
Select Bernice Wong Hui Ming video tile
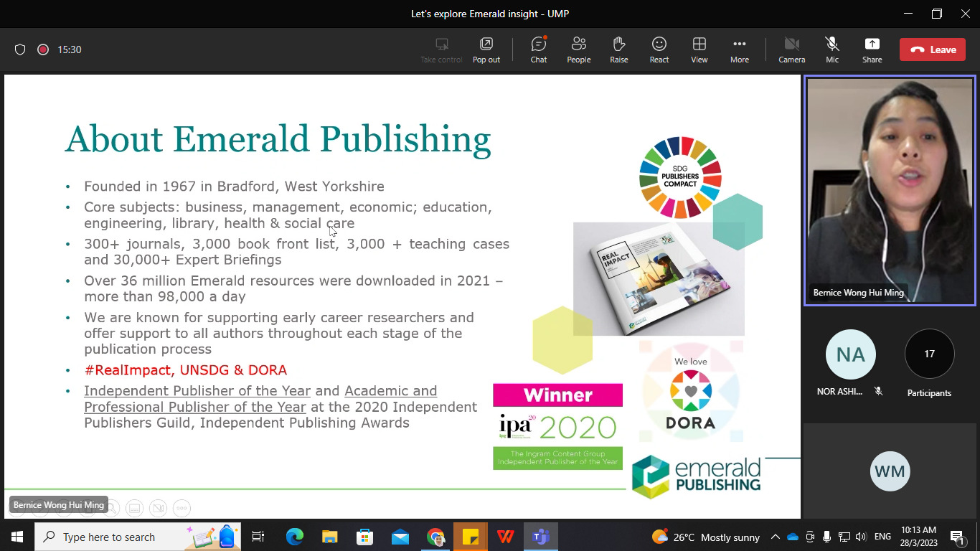click(x=890, y=191)
